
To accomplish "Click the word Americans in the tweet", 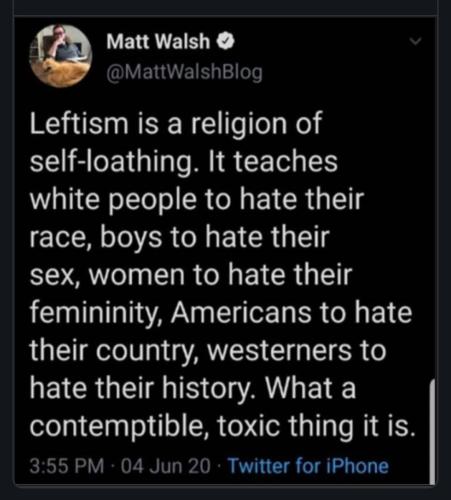I will tap(241, 313).
